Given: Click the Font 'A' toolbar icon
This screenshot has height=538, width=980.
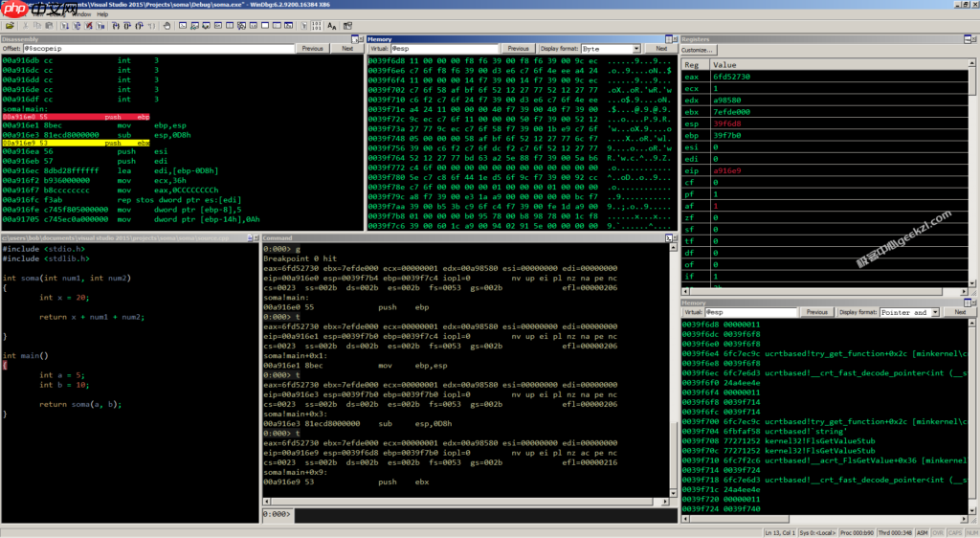Looking at the screenshot, I should coord(332,26).
